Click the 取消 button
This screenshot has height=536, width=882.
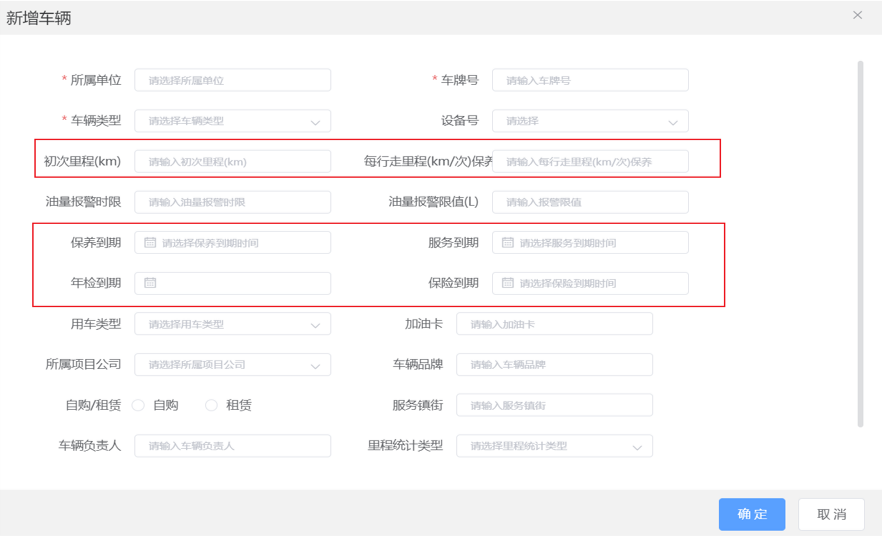click(831, 514)
